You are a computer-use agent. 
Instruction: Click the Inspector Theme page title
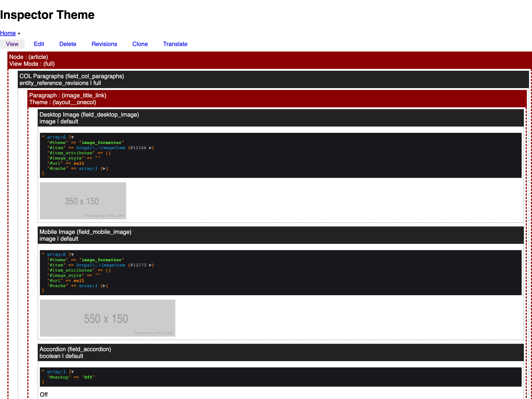pos(47,15)
